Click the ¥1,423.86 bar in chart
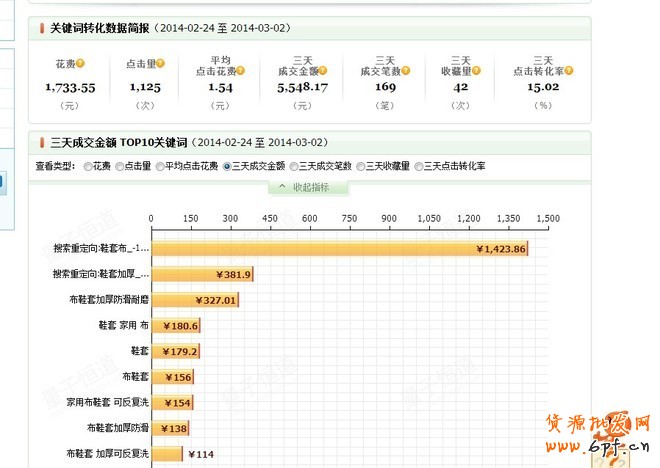The height and width of the screenshot is (468, 660). coord(339,249)
